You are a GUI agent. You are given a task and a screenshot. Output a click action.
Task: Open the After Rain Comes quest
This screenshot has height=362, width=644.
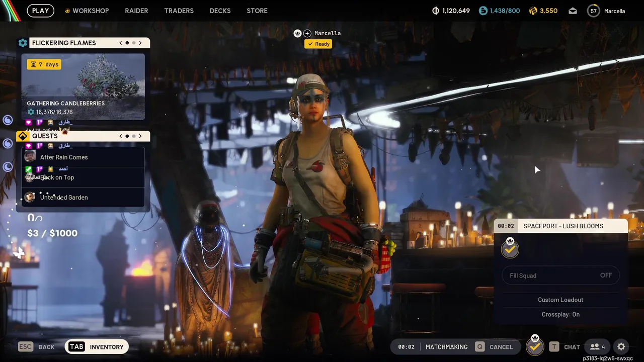point(83,157)
